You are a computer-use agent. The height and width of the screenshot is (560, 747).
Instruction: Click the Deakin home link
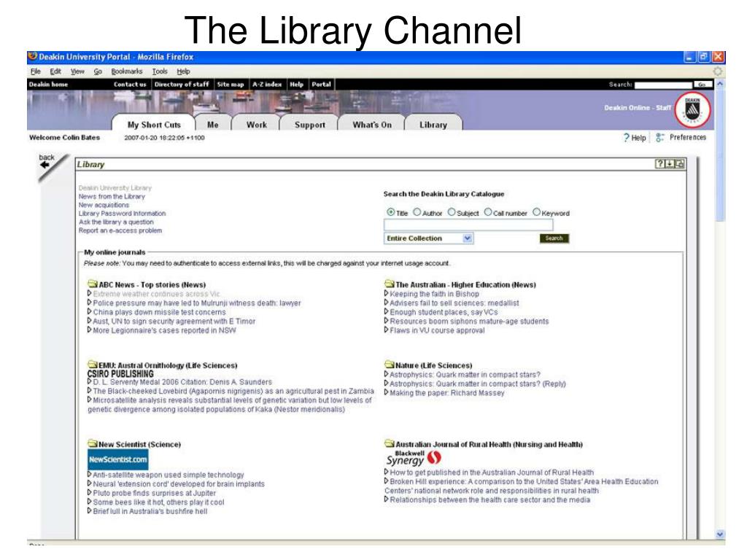click(x=48, y=85)
